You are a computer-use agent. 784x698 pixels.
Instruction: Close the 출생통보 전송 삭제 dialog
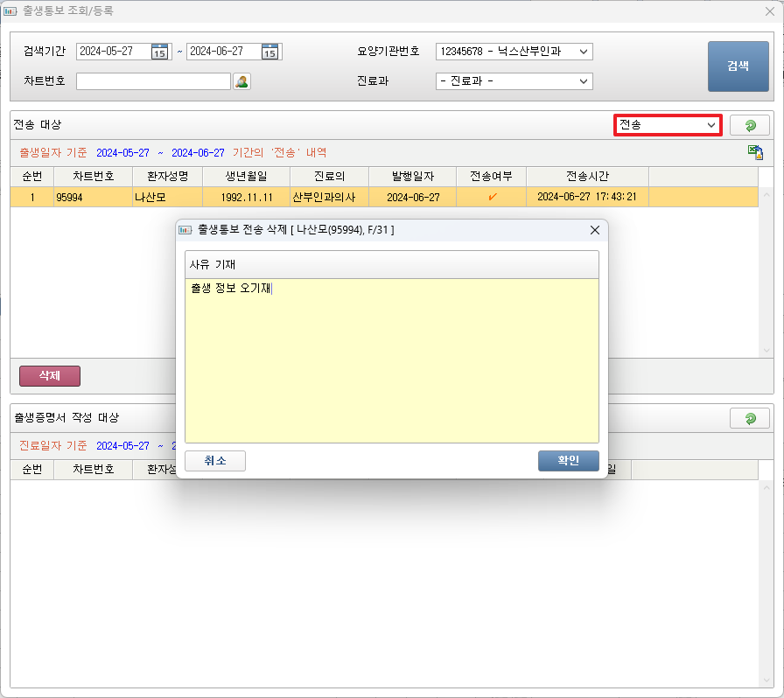594,230
